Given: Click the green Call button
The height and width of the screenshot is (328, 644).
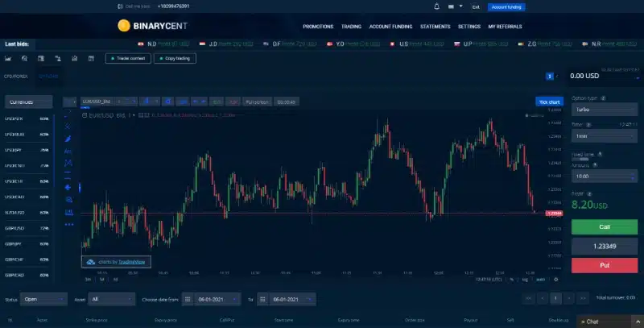Looking at the screenshot, I should coord(605,227).
